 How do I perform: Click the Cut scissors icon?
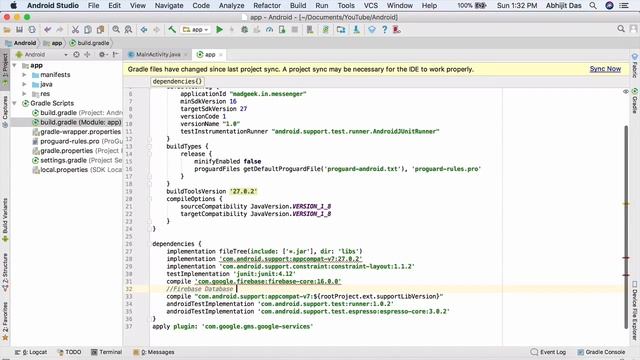75,29
